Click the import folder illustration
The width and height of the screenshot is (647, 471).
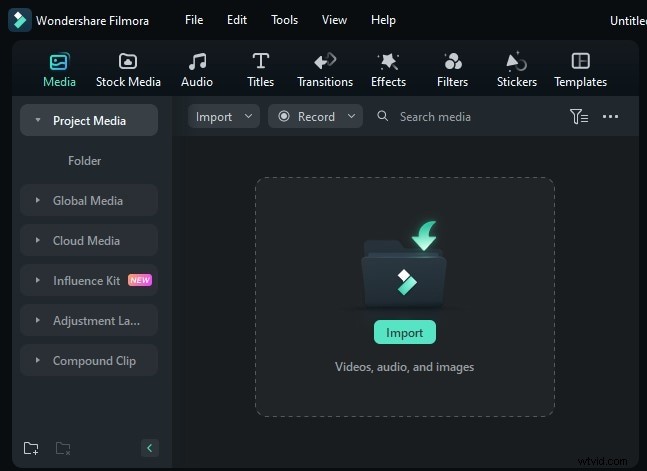coord(404,265)
